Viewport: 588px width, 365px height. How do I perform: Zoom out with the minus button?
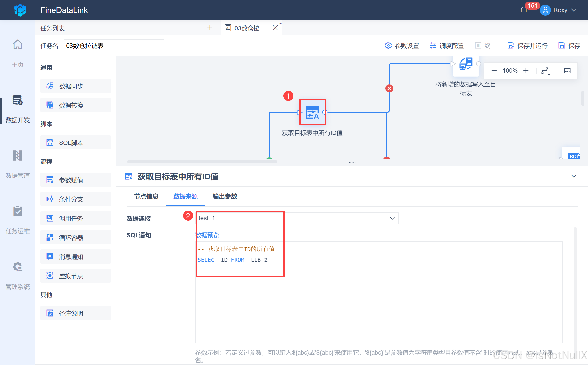(x=494, y=71)
